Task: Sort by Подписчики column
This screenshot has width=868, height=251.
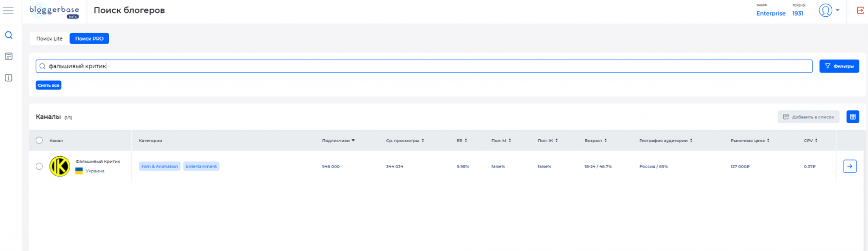Action: (x=338, y=140)
